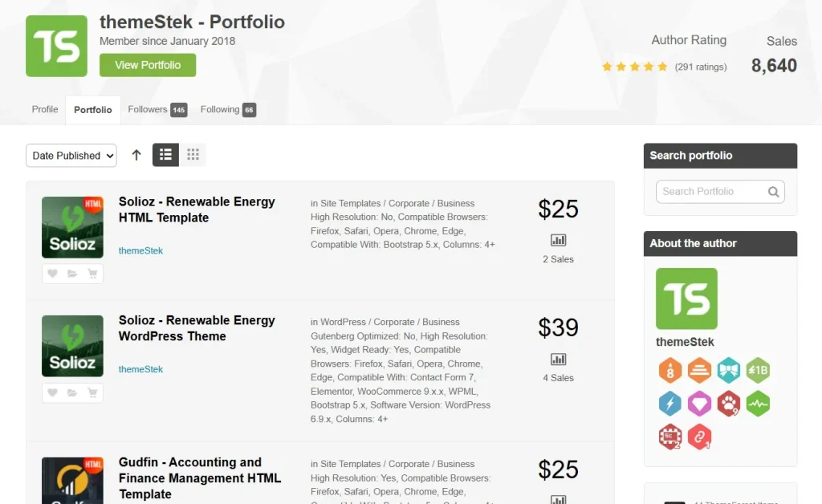Screen dimensions: 822x504
Task: Switch to grid view layout
Action: pyautogui.click(x=193, y=155)
